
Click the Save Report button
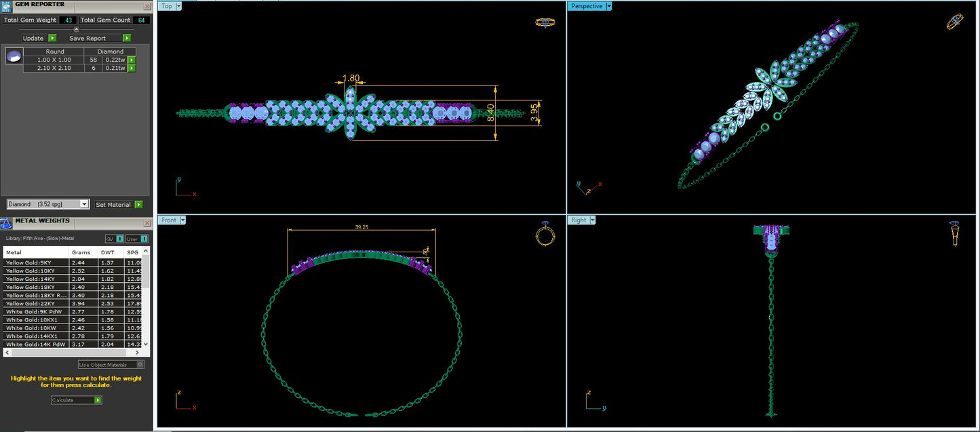point(95,38)
